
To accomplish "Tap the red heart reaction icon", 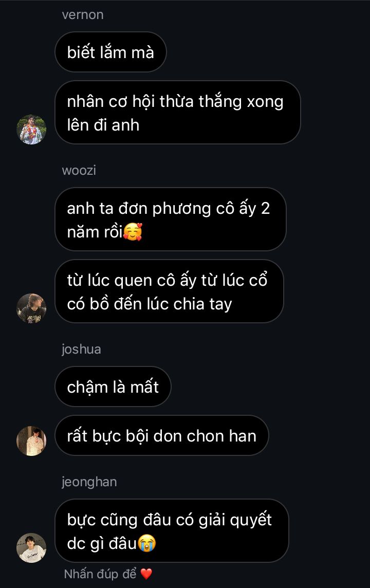I will coord(146,574).
